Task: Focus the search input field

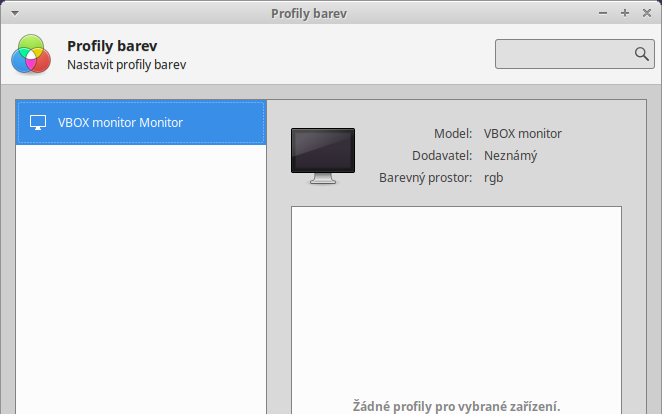Action: click(575, 54)
